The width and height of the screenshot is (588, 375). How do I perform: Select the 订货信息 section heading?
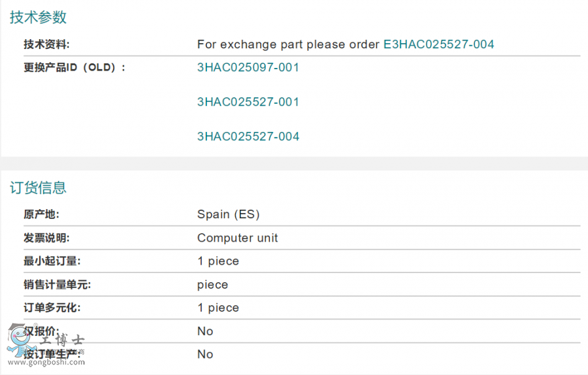38,188
